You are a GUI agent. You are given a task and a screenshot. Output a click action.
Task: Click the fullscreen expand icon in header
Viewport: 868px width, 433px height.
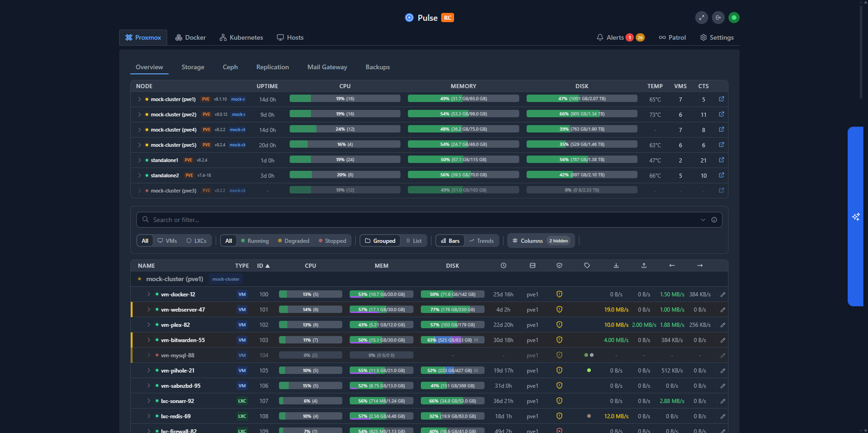701,18
